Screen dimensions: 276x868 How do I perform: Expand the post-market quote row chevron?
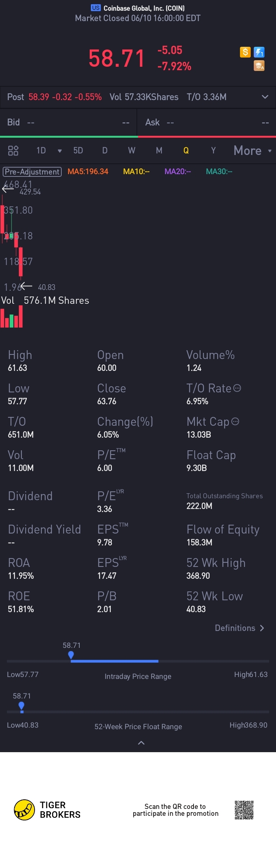click(265, 97)
